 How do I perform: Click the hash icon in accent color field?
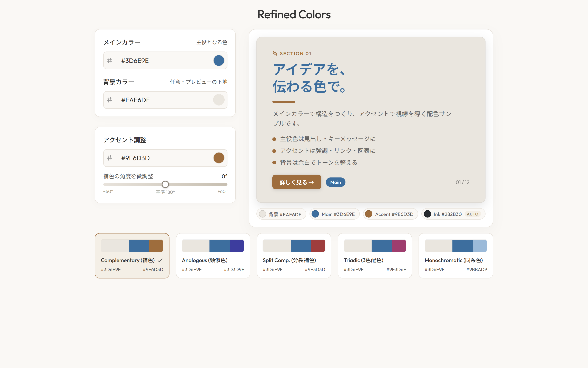(x=110, y=158)
